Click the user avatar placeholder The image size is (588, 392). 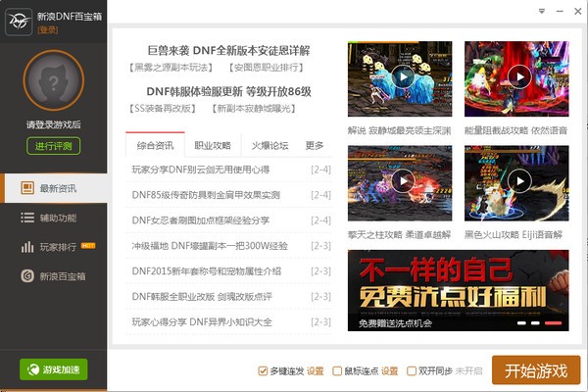coord(53,82)
